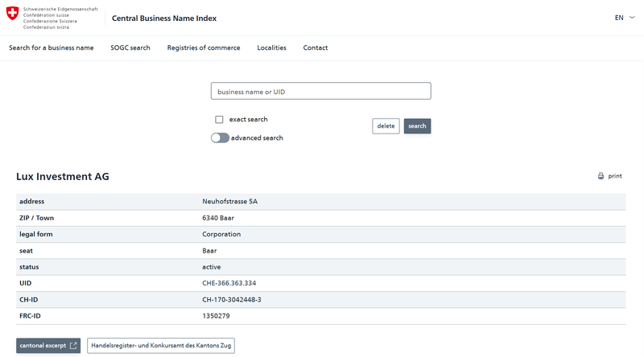This screenshot has height=357, width=644.
Task: Select ZIP value 6340 Baar
Action: pos(218,218)
